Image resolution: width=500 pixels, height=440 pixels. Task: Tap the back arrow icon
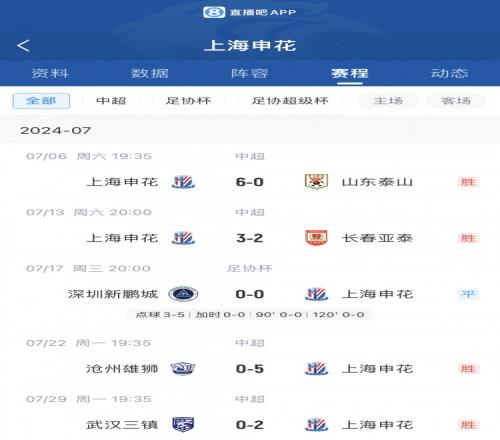pos(23,46)
